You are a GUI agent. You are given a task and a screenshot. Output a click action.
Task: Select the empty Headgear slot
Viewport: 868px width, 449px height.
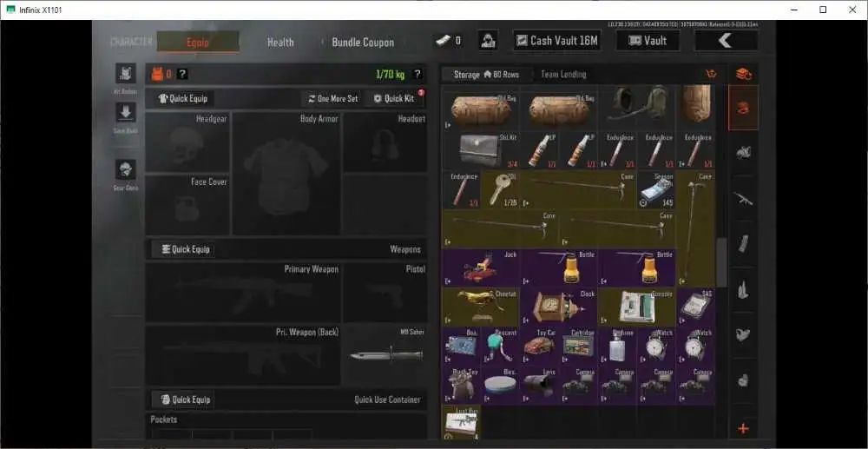(187, 142)
